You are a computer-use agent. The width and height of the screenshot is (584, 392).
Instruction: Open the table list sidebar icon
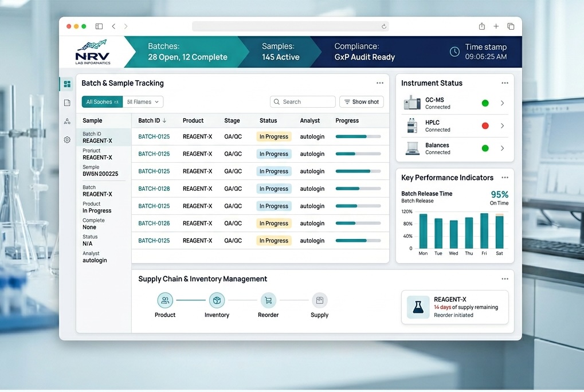tap(67, 103)
